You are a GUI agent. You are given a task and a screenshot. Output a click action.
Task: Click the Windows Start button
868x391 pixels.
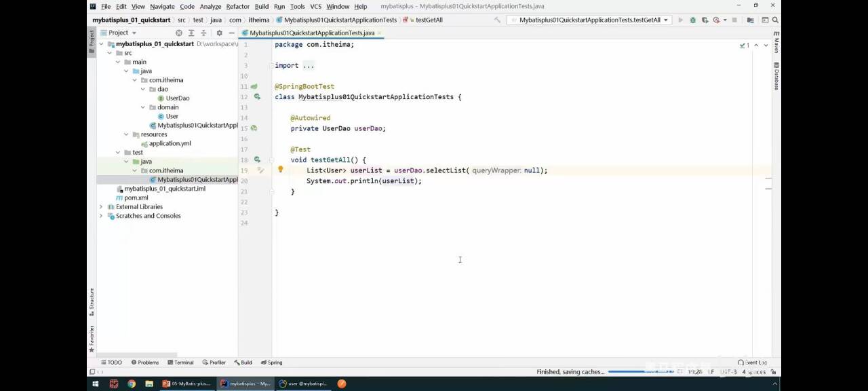pyautogui.click(x=96, y=384)
